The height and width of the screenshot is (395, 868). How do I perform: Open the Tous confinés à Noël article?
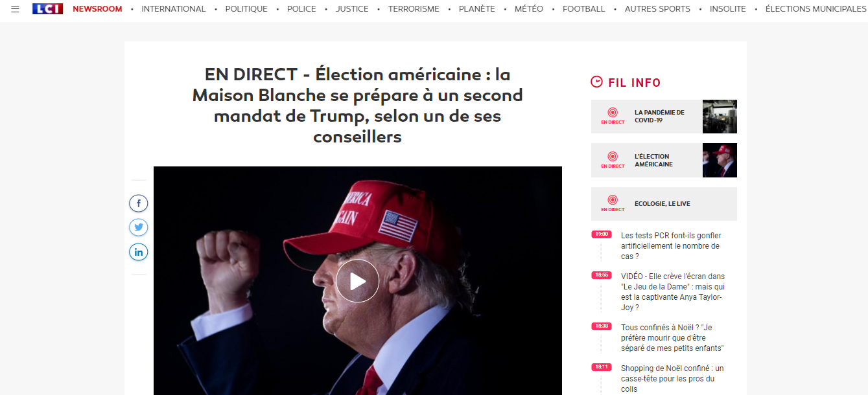(672, 338)
